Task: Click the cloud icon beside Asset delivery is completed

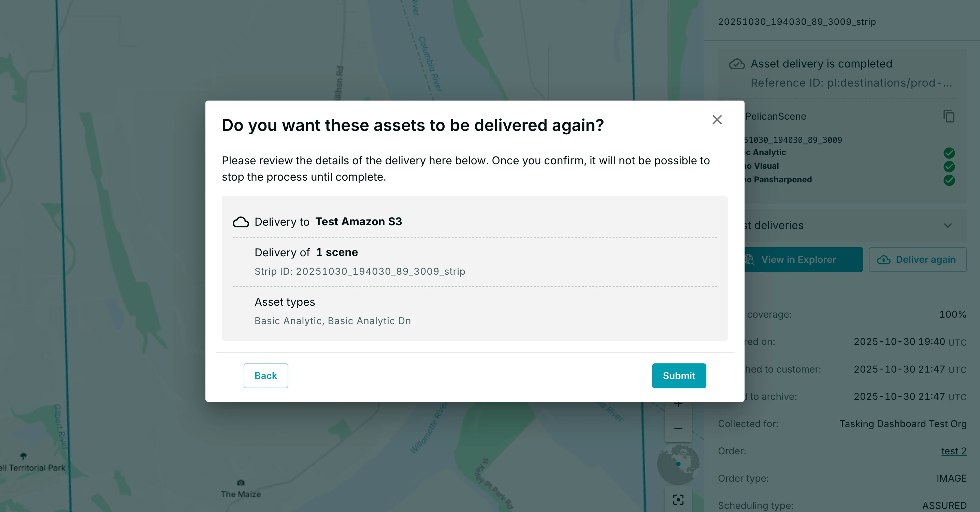Action: 737,64
